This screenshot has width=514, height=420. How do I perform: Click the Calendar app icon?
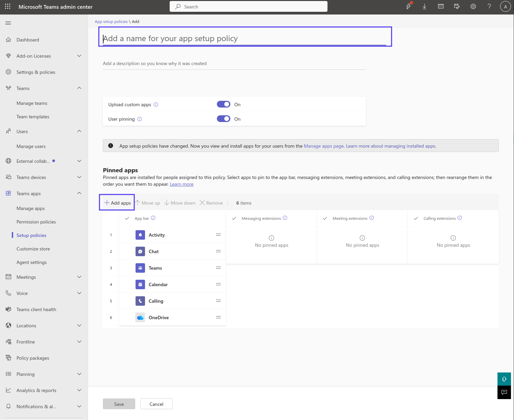click(x=140, y=284)
